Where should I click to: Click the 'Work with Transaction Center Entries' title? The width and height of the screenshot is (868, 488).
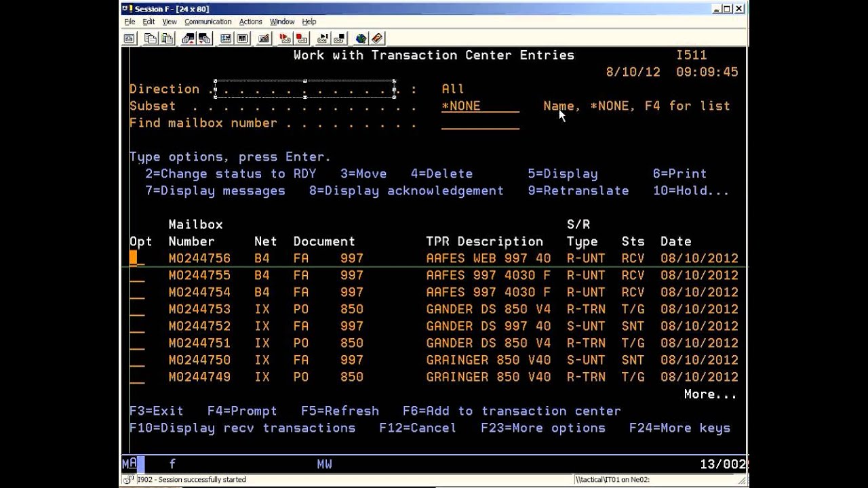pyautogui.click(x=434, y=55)
